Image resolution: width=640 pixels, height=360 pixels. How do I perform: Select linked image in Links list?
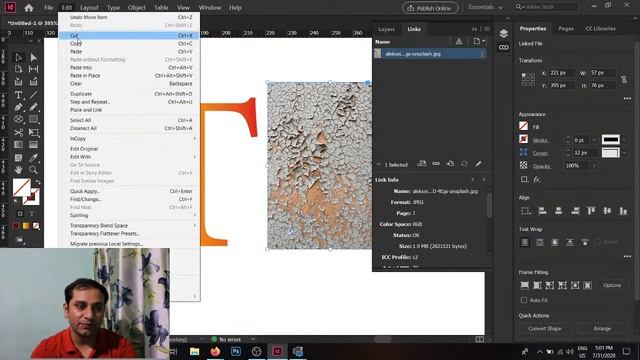(430, 54)
